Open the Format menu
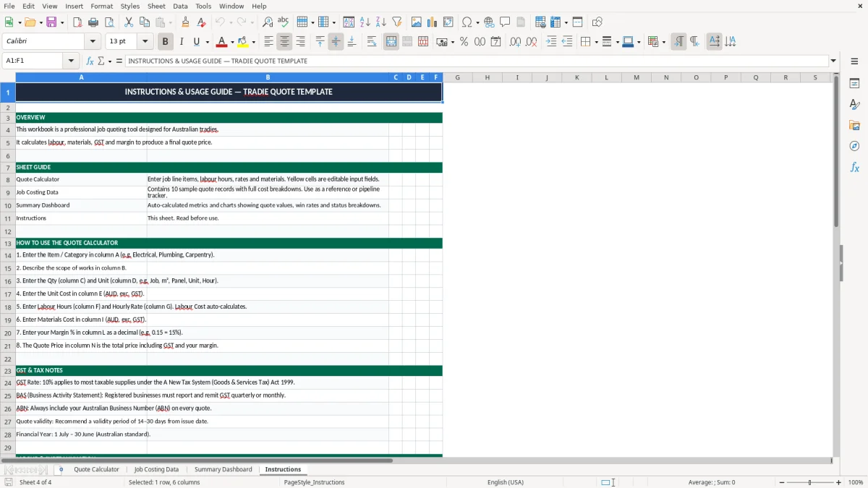Image resolution: width=868 pixels, height=488 pixels. click(x=101, y=6)
